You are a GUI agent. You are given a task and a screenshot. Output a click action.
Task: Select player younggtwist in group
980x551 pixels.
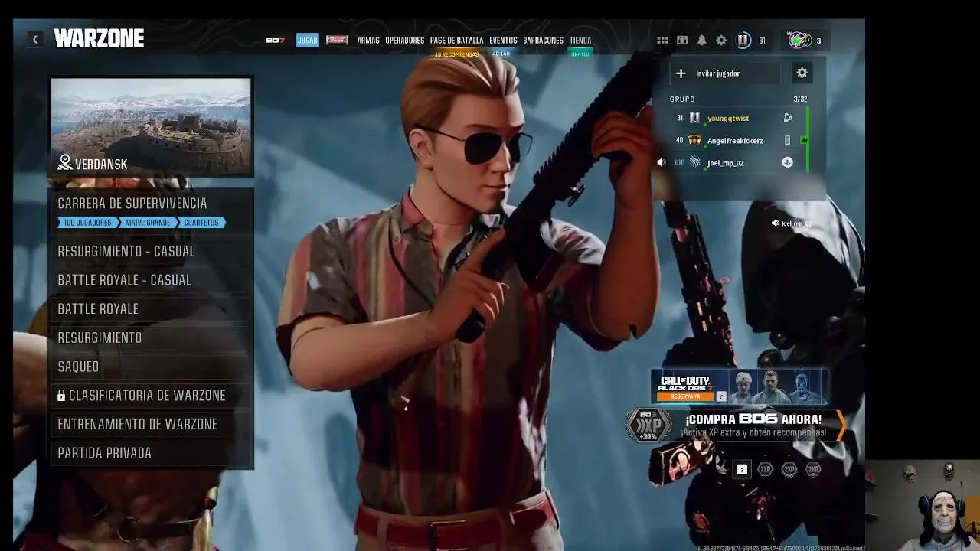tap(727, 119)
